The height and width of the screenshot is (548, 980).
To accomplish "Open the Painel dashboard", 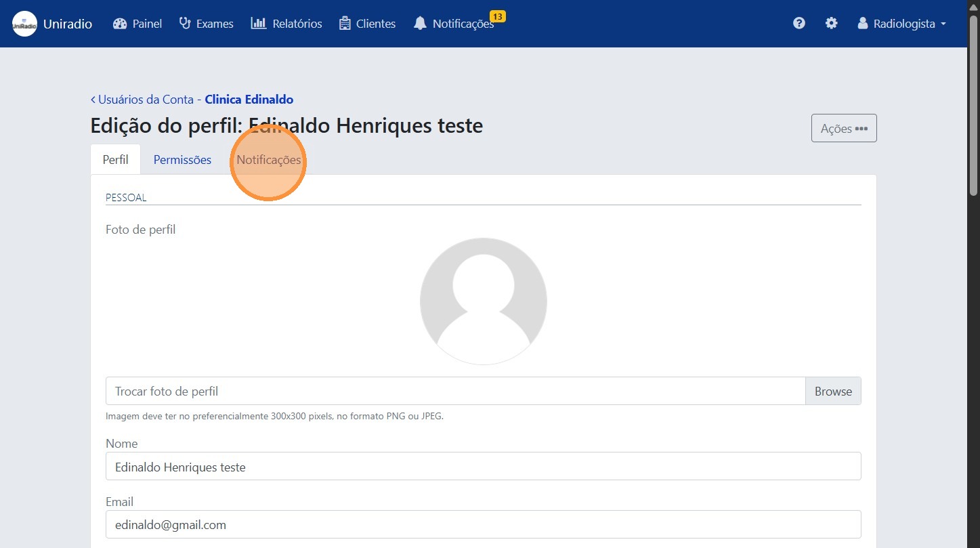I will tap(137, 23).
